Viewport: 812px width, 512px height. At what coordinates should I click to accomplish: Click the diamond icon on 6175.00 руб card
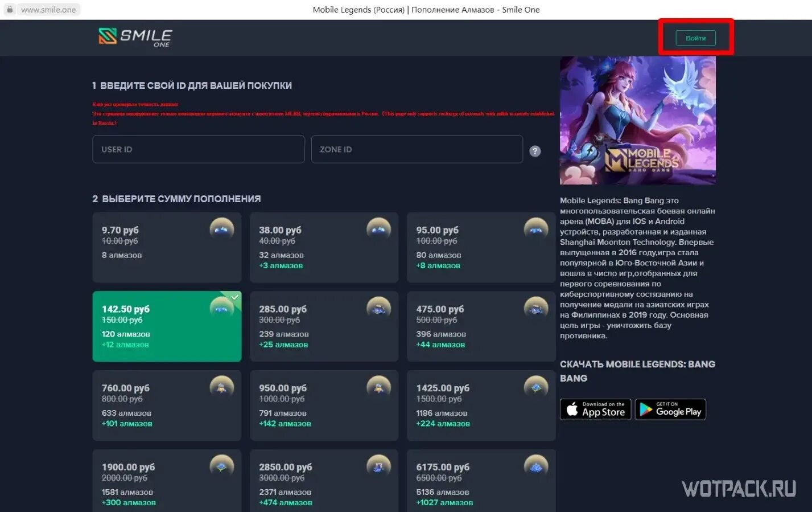click(x=536, y=467)
